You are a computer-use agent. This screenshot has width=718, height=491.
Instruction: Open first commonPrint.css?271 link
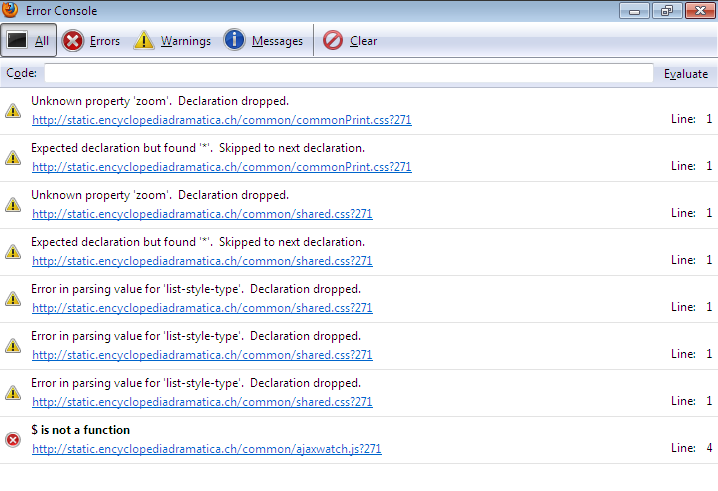(x=221, y=120)
